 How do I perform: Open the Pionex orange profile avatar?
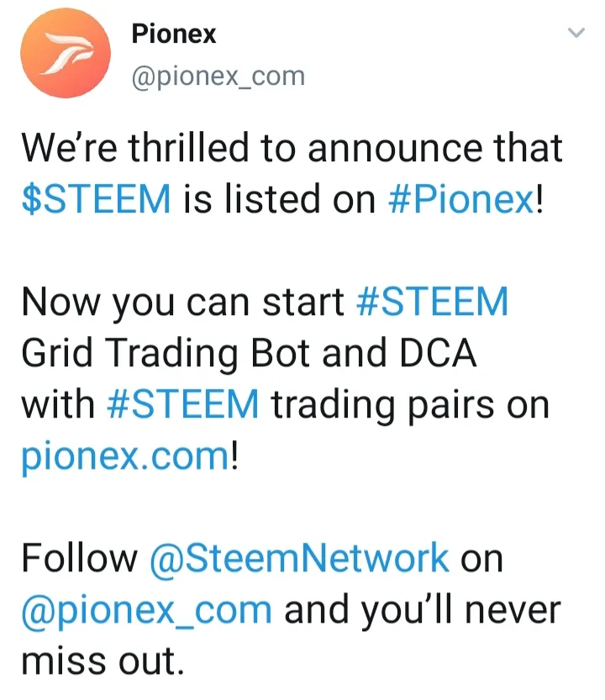(66, 53)
